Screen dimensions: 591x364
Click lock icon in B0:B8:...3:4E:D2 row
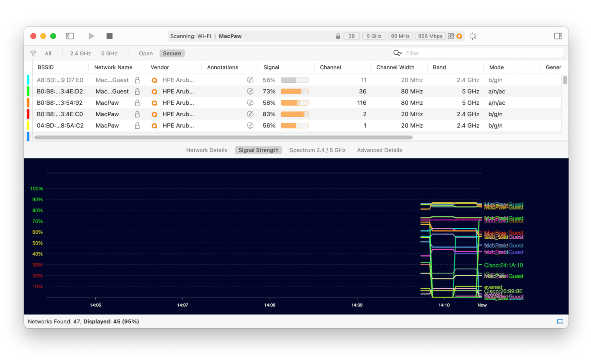pyautogui.click(x=137, y=91)
